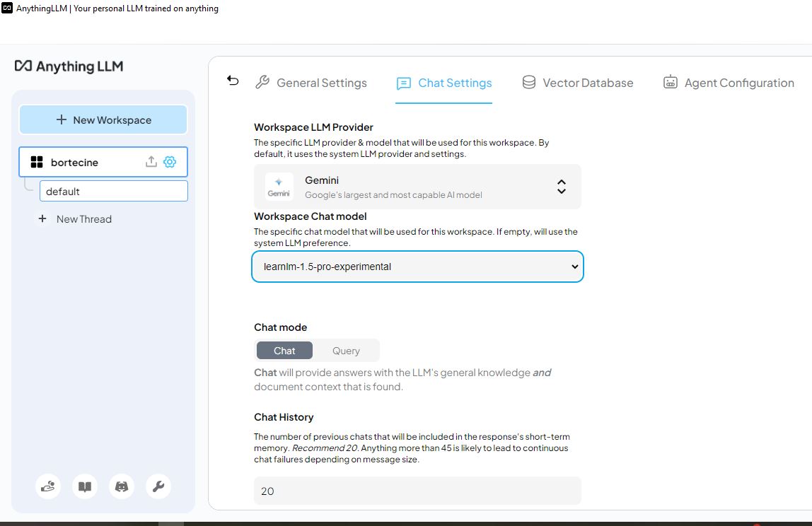Click the Chat History number field showing 20
This screenshot has height=526, width=812.
417,491
